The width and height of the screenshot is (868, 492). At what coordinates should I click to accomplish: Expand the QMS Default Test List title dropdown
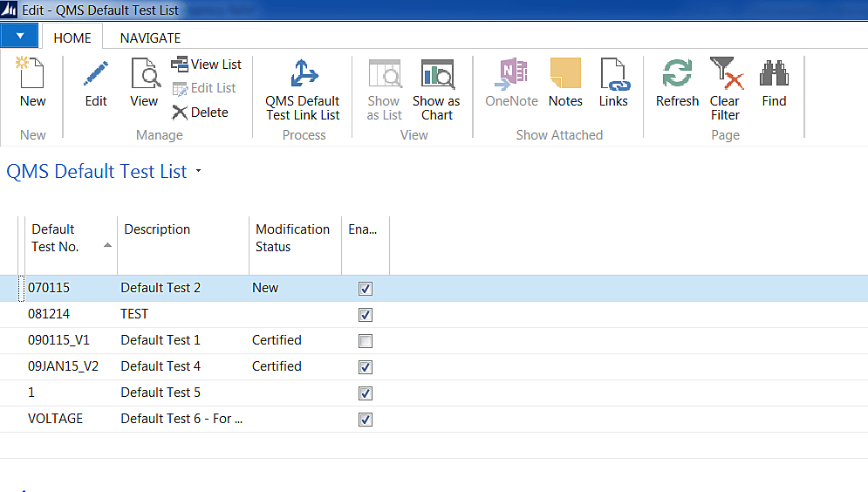(x=199, y=172)
